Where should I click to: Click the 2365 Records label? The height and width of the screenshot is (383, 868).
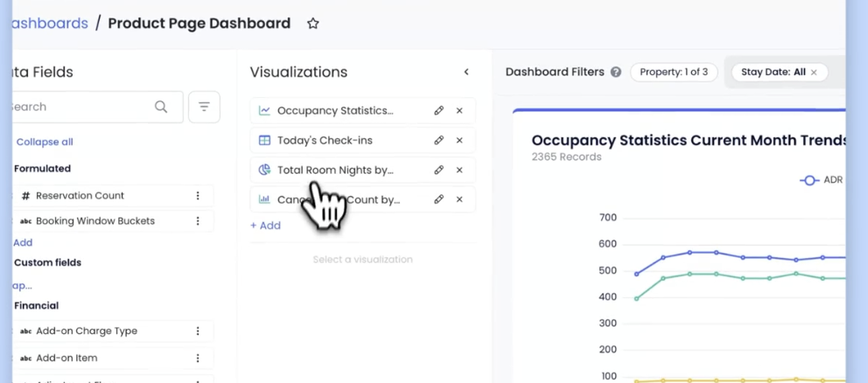click(566, 157)
